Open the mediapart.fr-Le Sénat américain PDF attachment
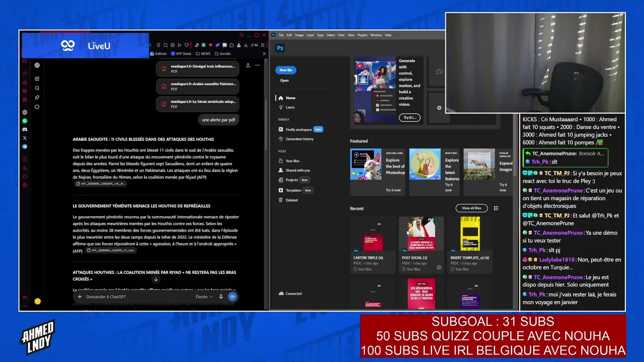 coord(197,104)
